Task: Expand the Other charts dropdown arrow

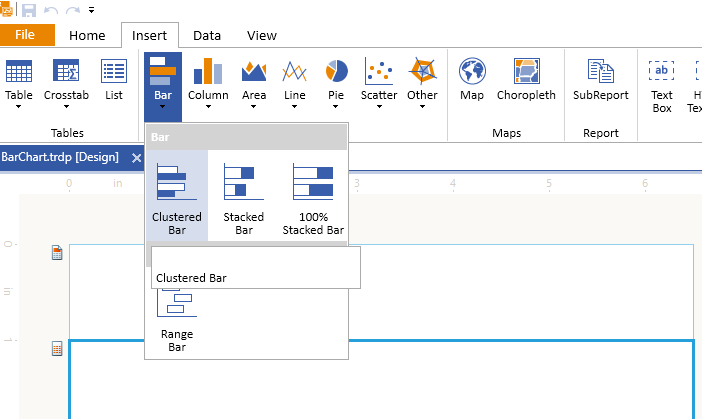Action: (422, 107)
